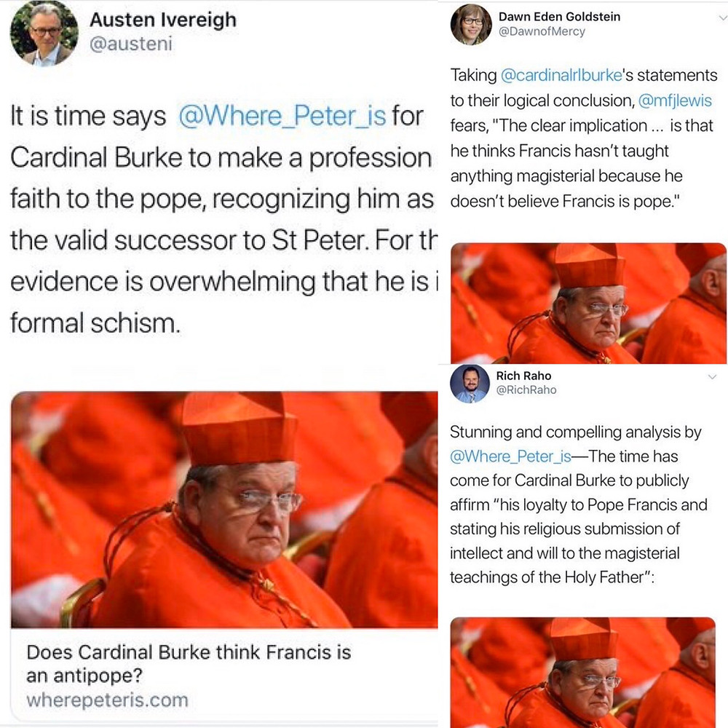Open Dawn Eden Goldstein's avatar
The image size is (728, 728).
[471, 25]
